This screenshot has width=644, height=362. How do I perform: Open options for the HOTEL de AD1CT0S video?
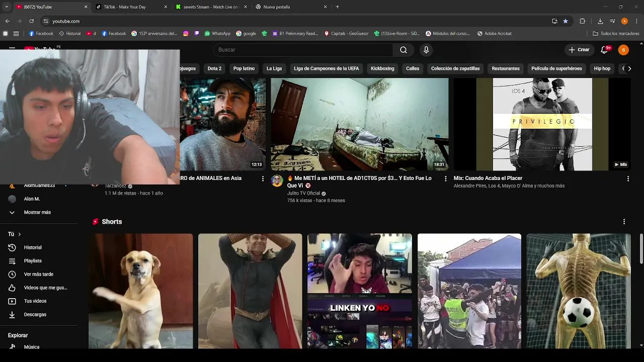[445, 178]
